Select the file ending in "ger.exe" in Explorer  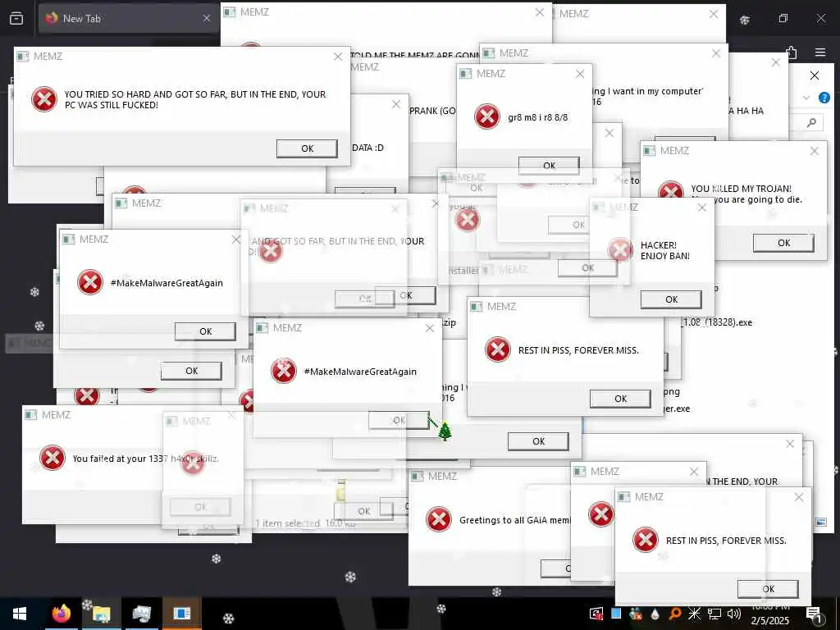pyautogui.click(x=677, y=409)
